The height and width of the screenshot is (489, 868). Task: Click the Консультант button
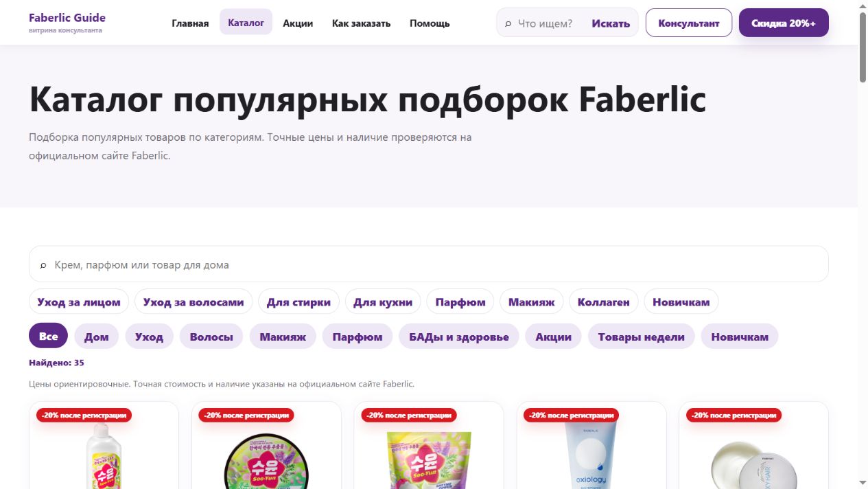[689, 23]
